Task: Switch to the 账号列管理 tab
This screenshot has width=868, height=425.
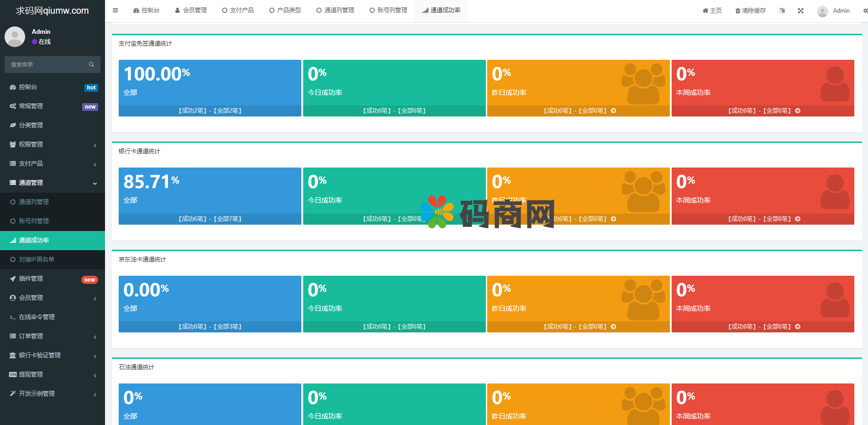Action: [388, 10]
